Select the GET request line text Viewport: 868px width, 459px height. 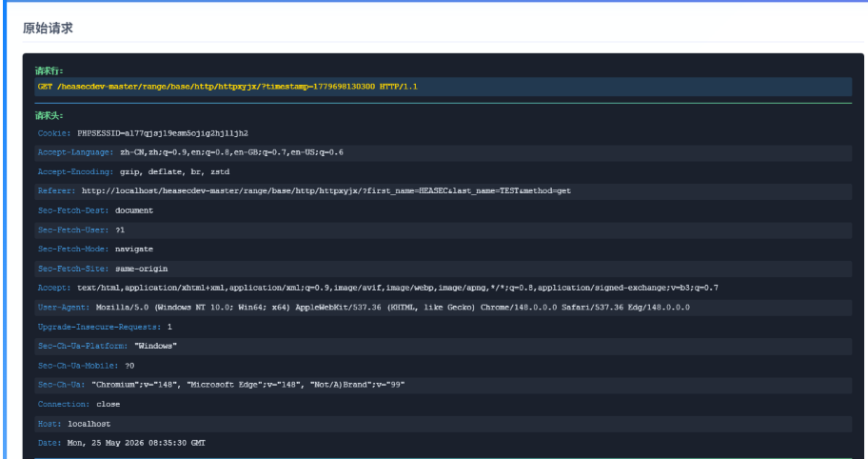(x=227, y=87)
